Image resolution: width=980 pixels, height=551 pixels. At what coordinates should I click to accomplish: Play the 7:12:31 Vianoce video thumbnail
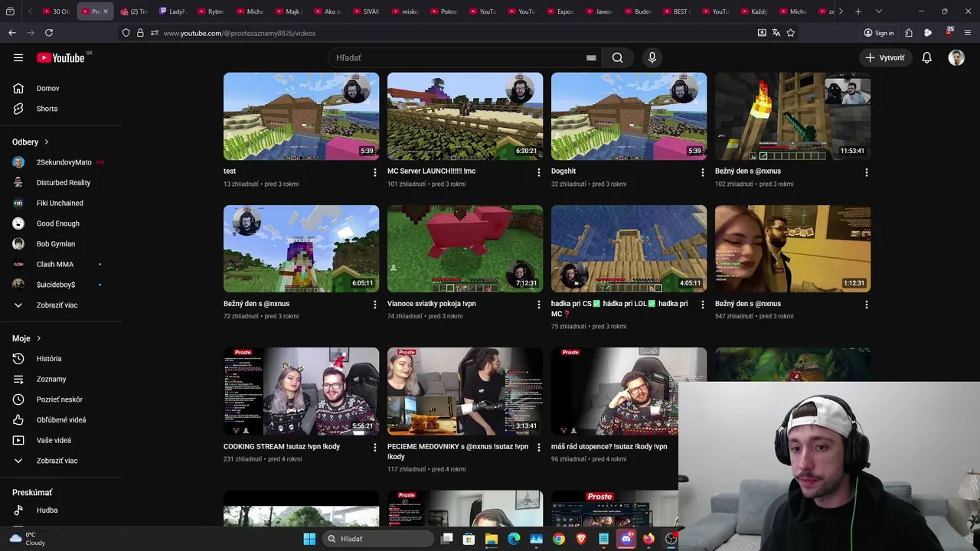coord(465,249)
